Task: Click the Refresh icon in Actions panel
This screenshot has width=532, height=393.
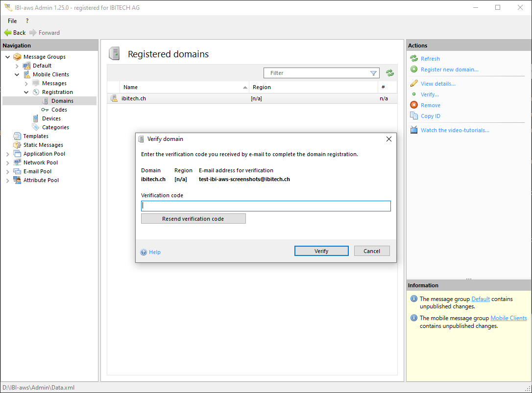Action: (x=414, y=59)
